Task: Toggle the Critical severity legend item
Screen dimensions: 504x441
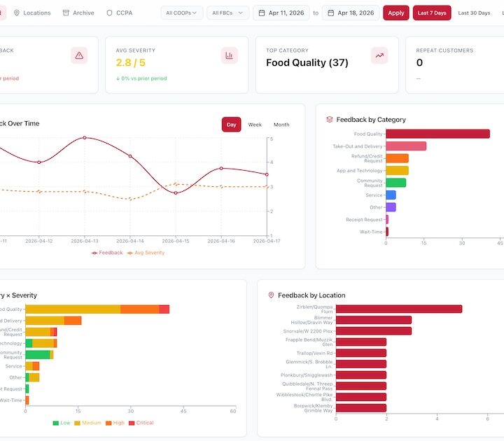Action: (x=141, y=423)
